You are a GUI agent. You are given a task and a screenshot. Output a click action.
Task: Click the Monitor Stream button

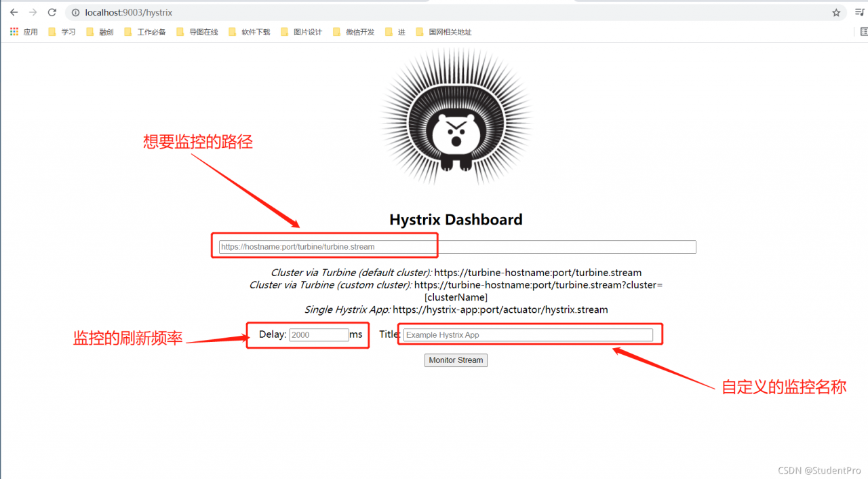(456, 360)
